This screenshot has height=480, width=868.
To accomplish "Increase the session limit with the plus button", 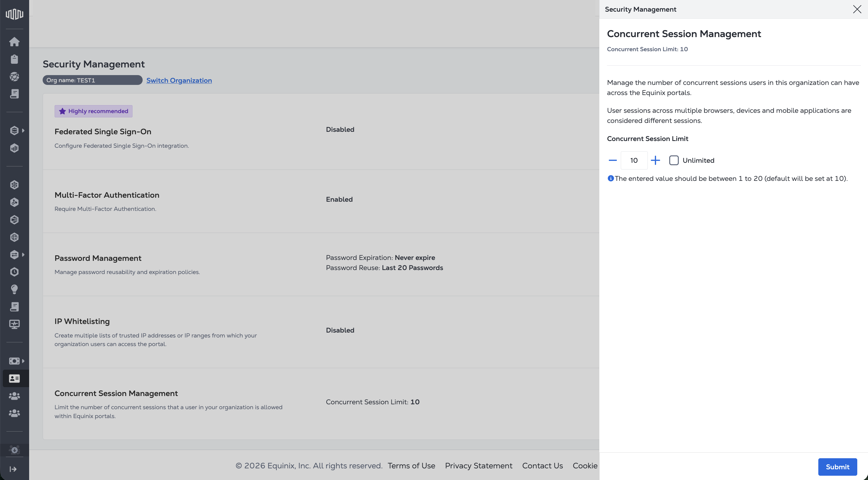I will click(x=655, y=160).
